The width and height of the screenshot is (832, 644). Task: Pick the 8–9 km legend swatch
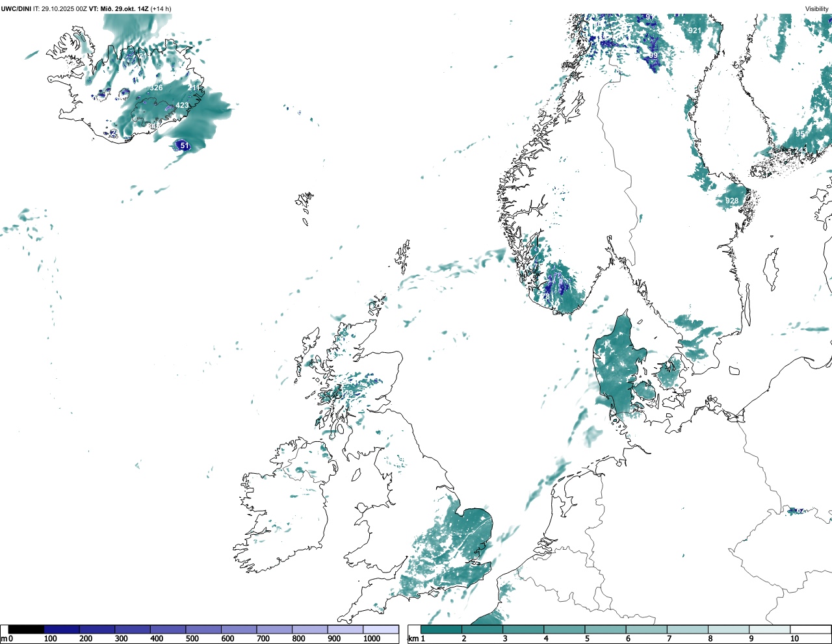pos(728,629)
